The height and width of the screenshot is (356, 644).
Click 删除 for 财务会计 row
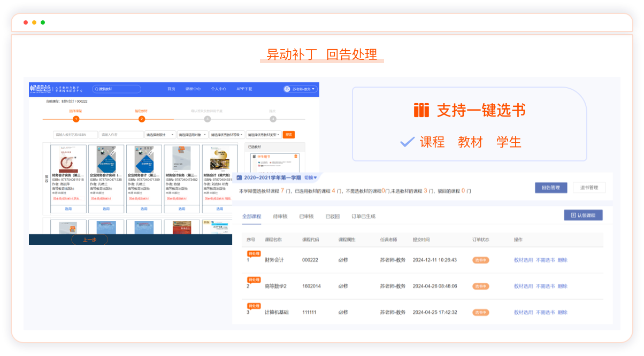pos(563,260)
